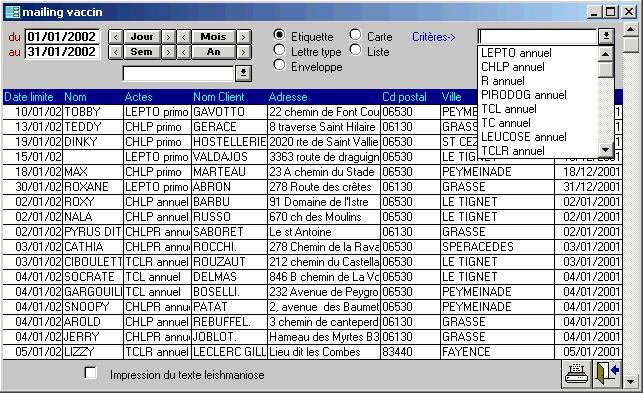The image size is (643, 393).
Task: Select the Carte radio button
Action: [x=356, y=35]
